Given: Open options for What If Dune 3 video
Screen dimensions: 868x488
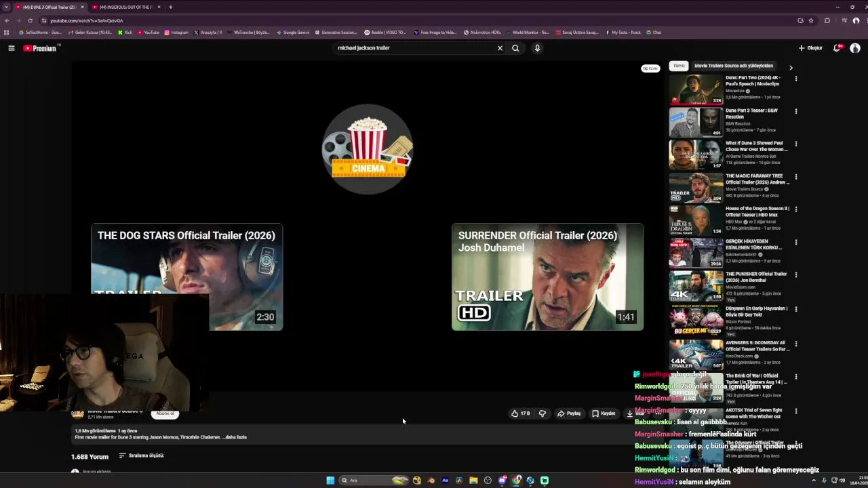Looking at the screenshot, I should [796, 144].
